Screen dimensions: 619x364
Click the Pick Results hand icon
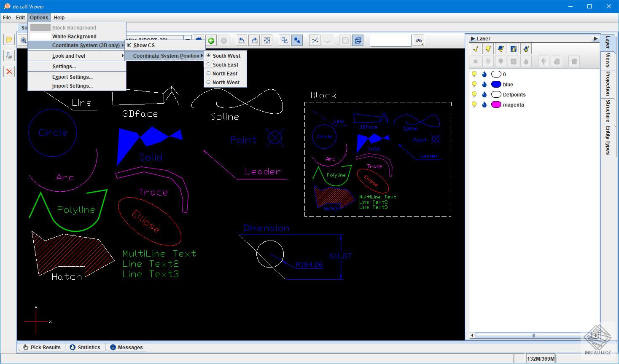26,347
